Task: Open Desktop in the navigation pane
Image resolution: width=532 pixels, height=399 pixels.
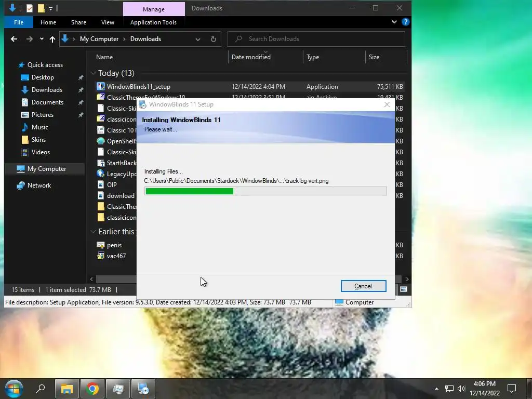Action: point(43,77)
